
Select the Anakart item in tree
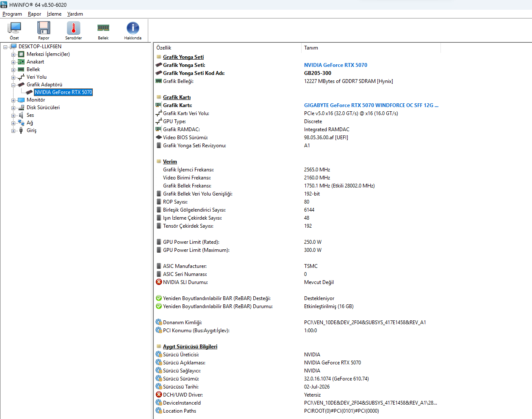point(35,62)
